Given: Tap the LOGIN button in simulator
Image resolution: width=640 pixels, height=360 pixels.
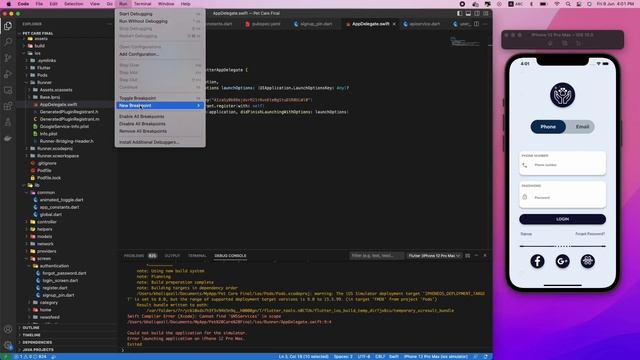Looking at the screenshot, I should (x=562, y=219).
